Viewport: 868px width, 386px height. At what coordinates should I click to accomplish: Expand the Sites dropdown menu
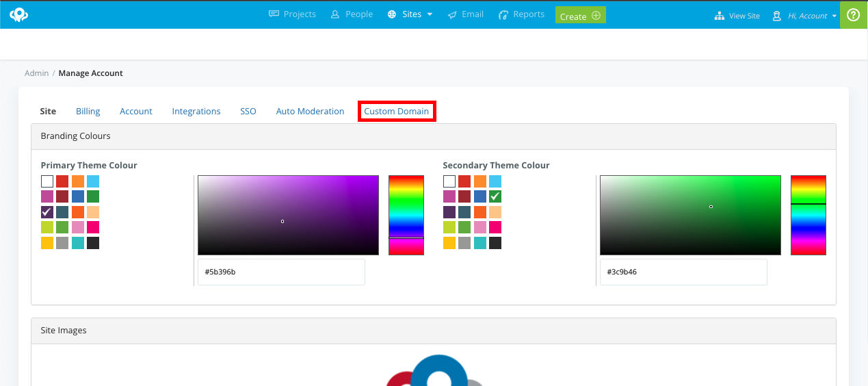[410, 14]
